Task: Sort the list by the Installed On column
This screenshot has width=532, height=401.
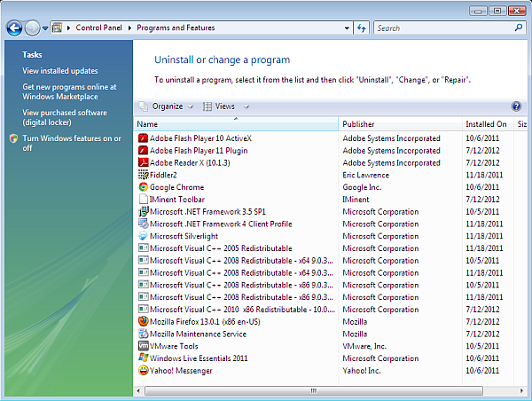Action: (x=489, y=124)
